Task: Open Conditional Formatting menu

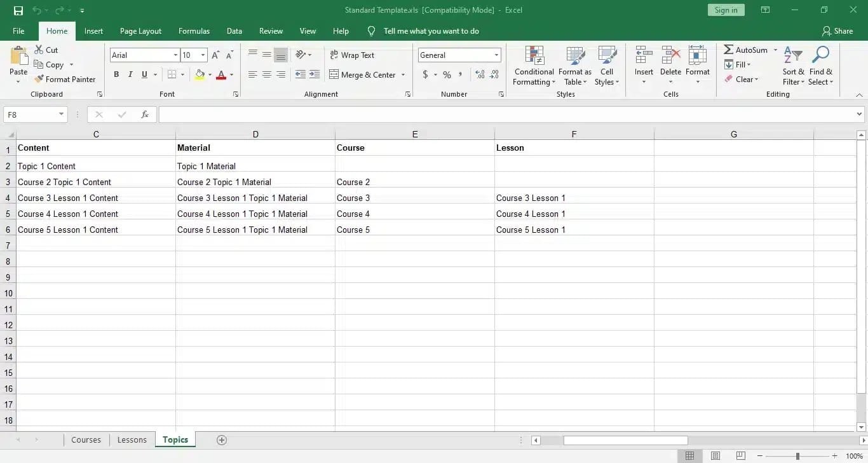Action: 534,66
